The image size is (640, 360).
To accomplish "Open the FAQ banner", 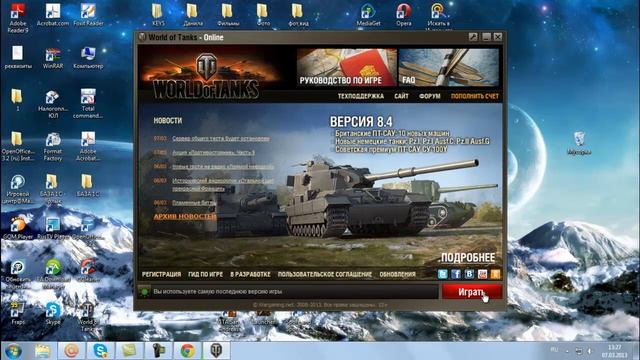I will click(x=449, y=67).
